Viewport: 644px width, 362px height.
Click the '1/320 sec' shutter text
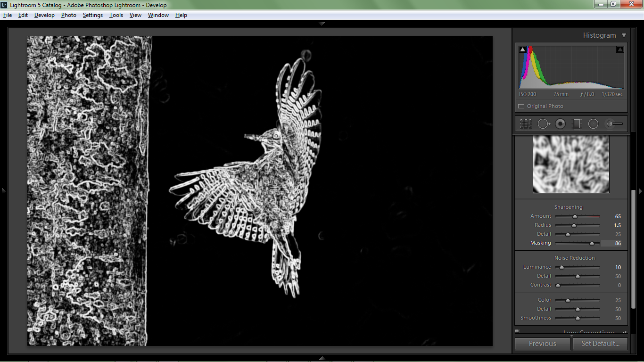coord(612,94)
